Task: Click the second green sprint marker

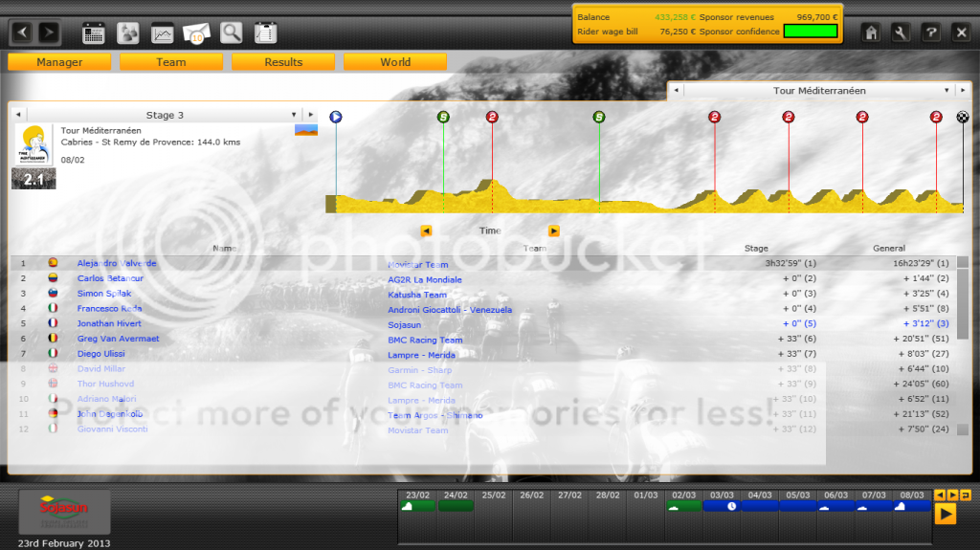Action: [x=599, y=117]
